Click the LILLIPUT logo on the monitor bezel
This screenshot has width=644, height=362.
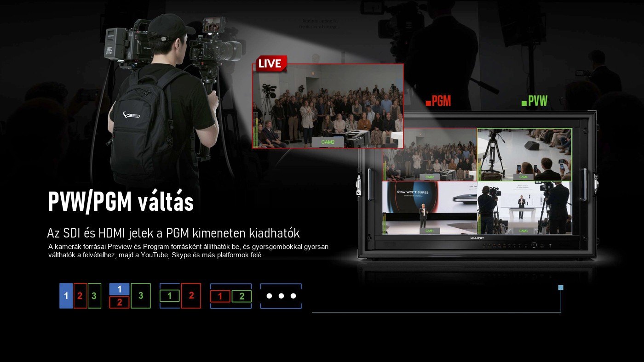click(x=477, y=238)
